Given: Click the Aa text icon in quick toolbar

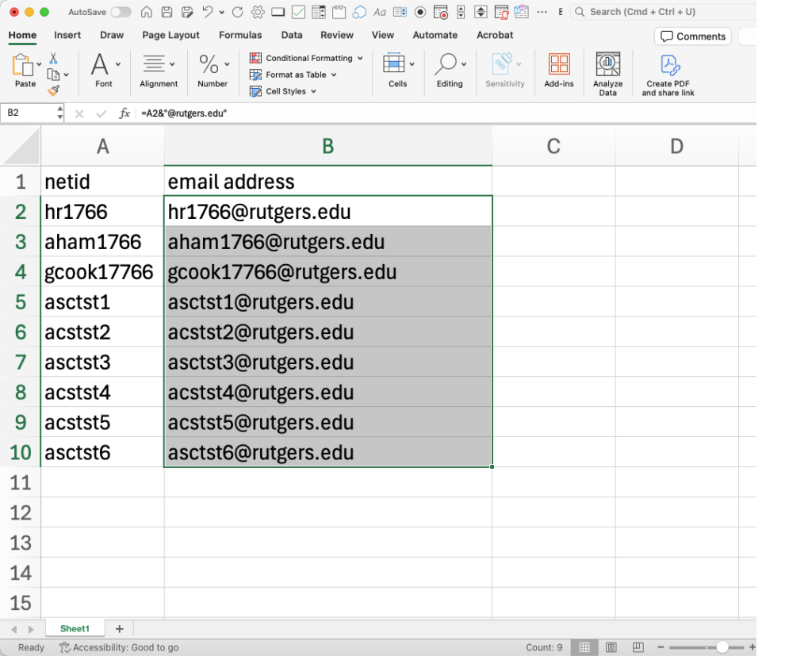Looking at the screenshot, I should [380, 12].
